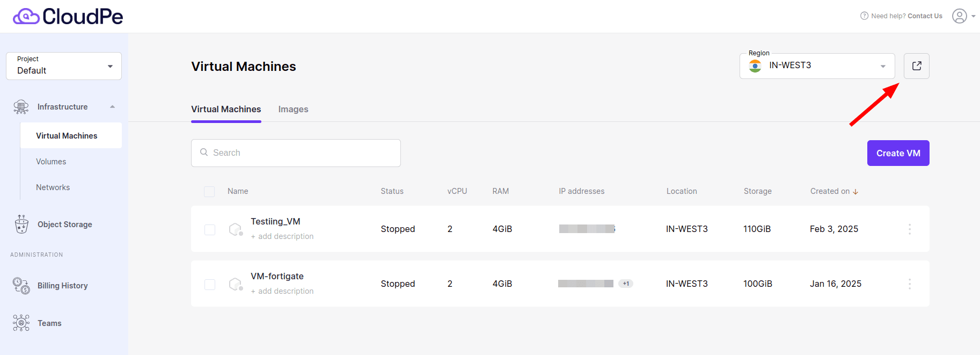This screenshot has height=355, width=980.
Task: Select all VMs with the header checkbox
Action: click(x=209, y=191)
